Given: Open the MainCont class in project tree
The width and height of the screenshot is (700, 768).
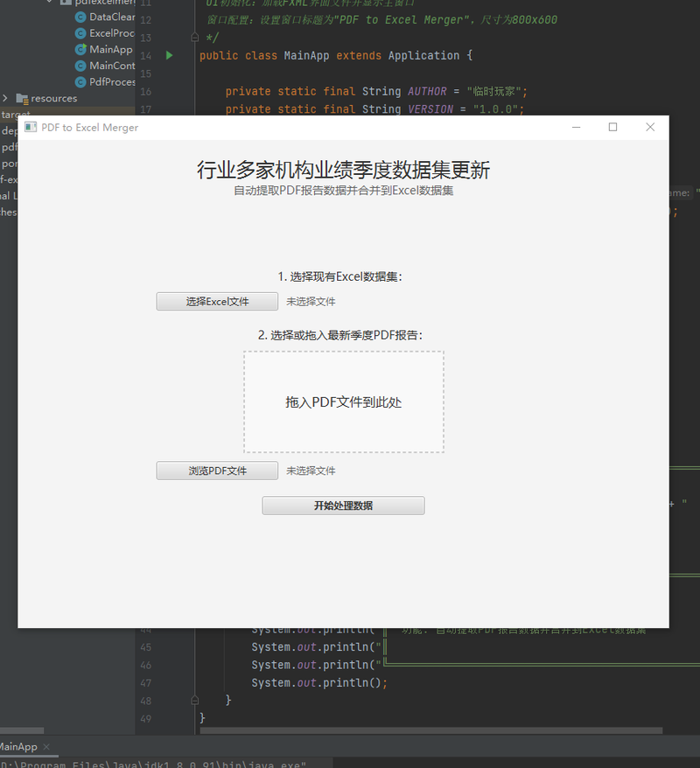Looking at the screenshot, I should coord(112,66).
